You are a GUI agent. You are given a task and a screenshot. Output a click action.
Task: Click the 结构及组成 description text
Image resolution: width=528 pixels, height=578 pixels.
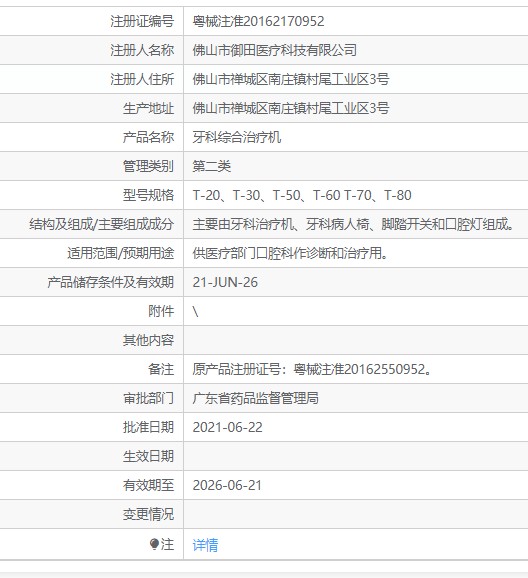353,224
